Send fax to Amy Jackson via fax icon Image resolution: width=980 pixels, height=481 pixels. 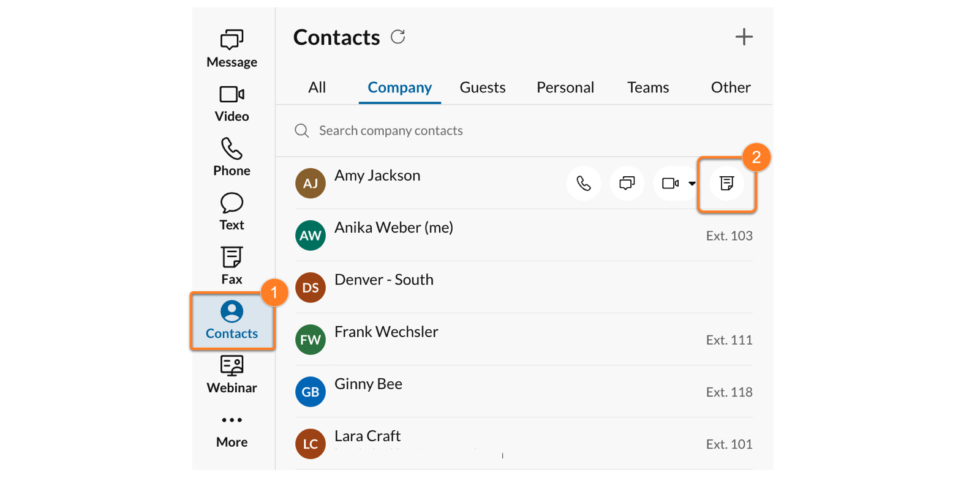click(x=726, y=183)
